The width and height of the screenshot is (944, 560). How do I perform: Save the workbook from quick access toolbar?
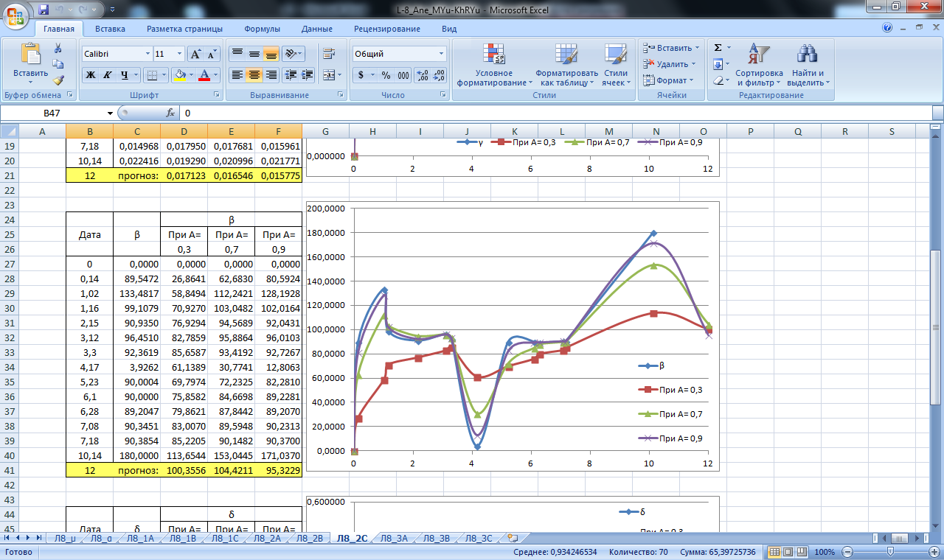click(x=44, y=10)
